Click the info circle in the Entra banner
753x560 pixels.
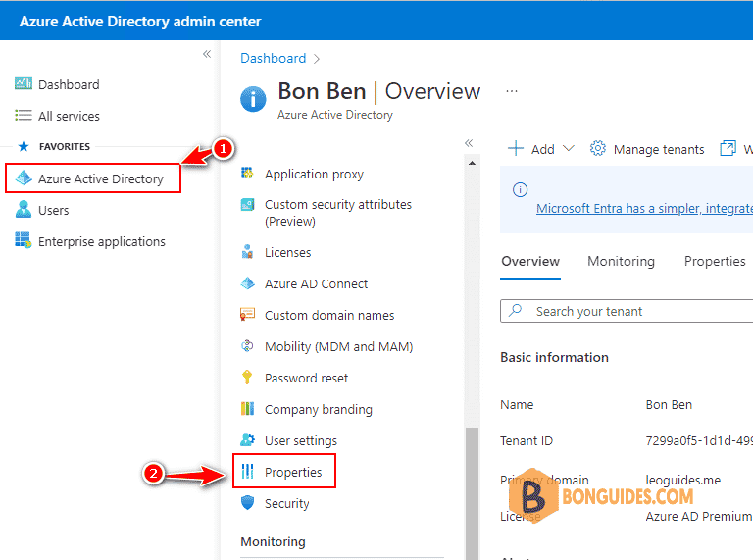point(520,189)
